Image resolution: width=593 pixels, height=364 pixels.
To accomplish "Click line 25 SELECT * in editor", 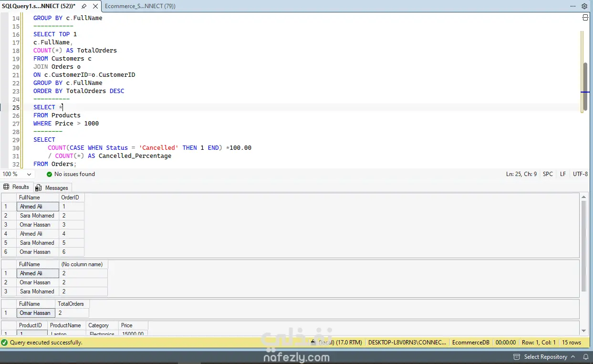I will [x=48, y=107].
